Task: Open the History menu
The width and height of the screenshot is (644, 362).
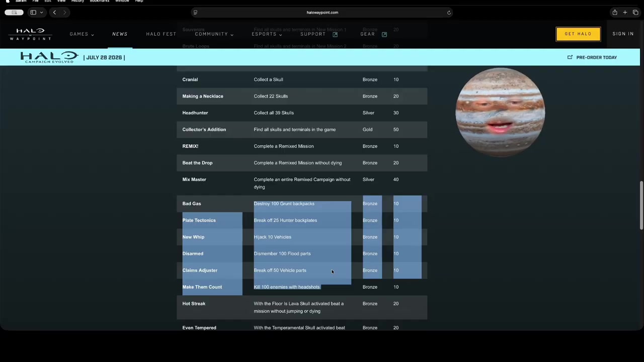Action: pos(77,1)
